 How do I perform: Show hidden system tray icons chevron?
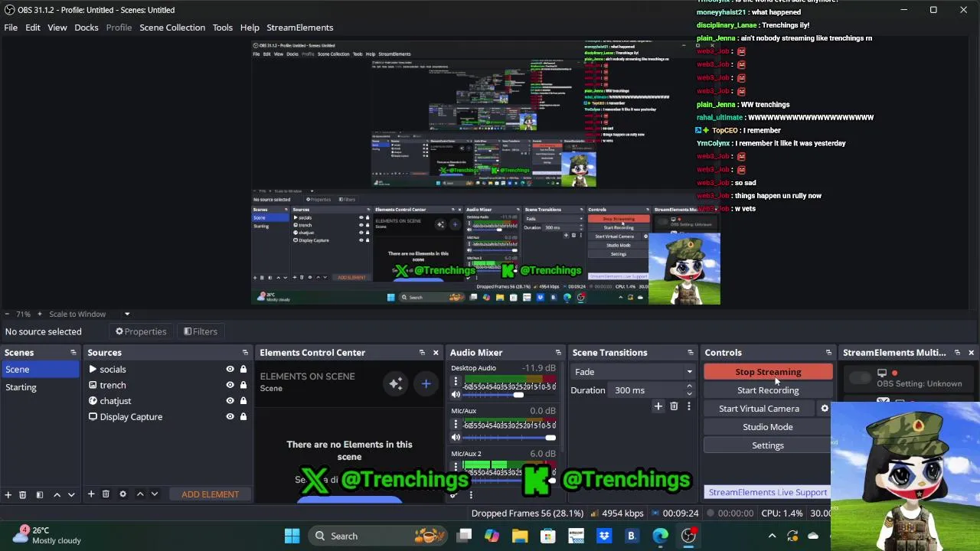coord(772,536)
